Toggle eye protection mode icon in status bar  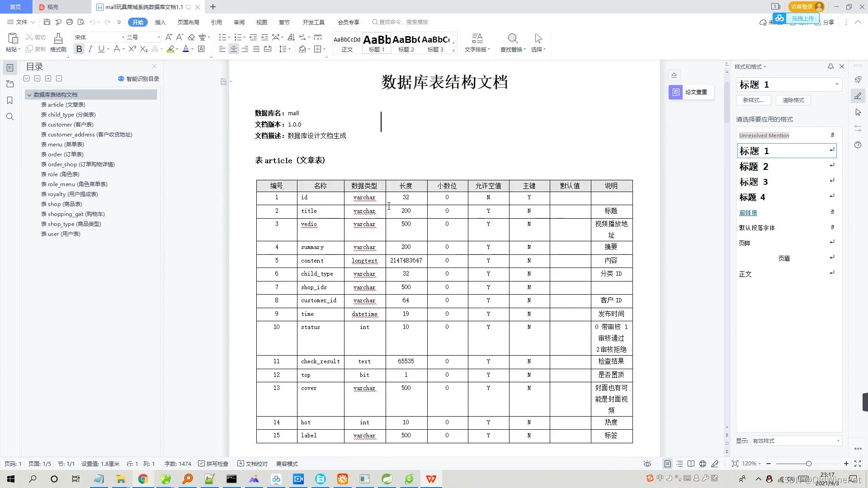coord(647,464)
